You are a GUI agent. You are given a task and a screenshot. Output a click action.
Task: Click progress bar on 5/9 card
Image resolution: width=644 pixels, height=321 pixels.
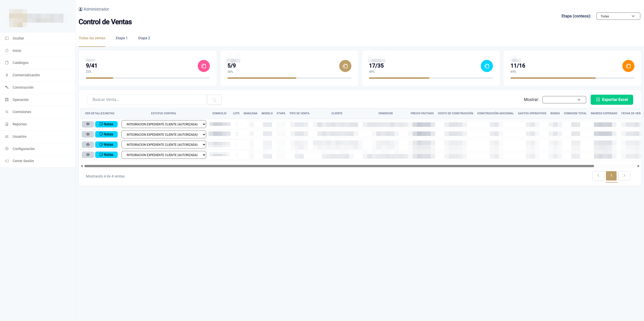[289, 78]
